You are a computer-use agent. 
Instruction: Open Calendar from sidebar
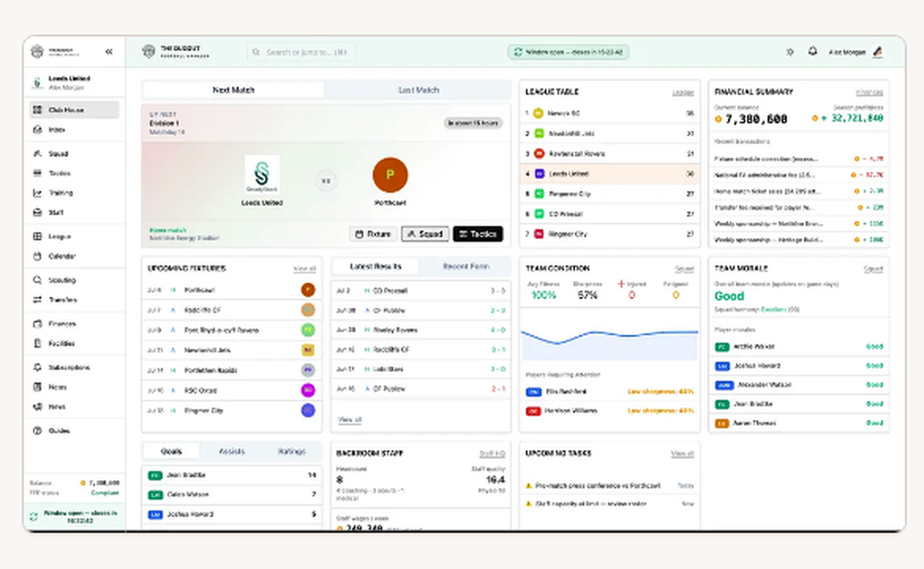(74, 257)
